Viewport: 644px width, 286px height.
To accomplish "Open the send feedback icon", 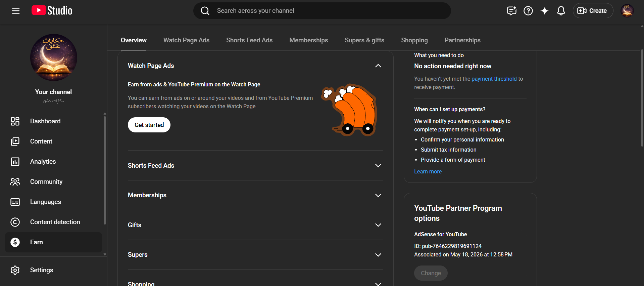I will click(x=511, y=11).
